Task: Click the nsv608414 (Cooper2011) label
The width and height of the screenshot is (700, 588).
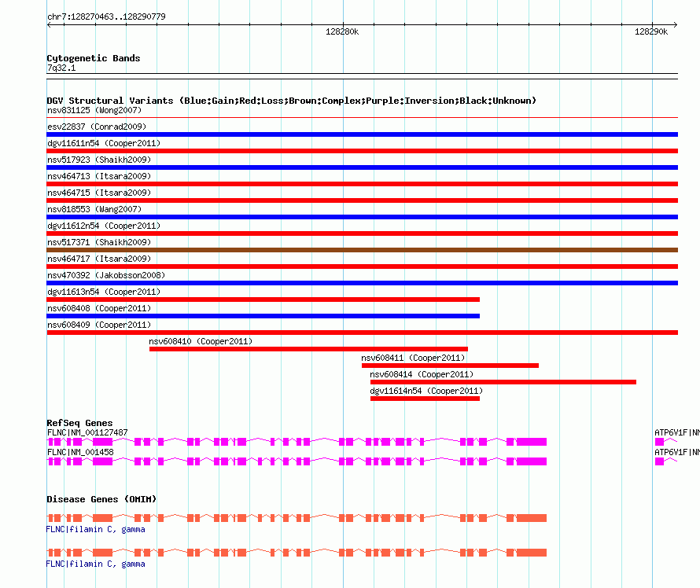Action: 422,374
